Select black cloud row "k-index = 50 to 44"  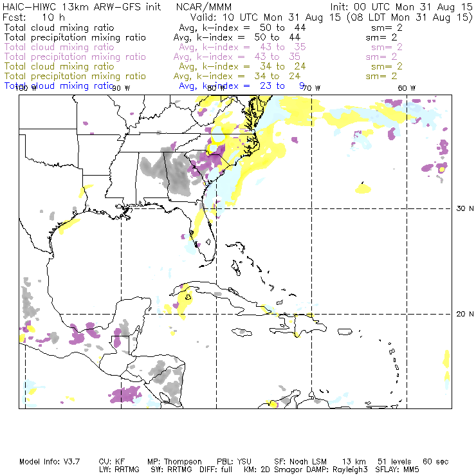click(x=254, y=28)
